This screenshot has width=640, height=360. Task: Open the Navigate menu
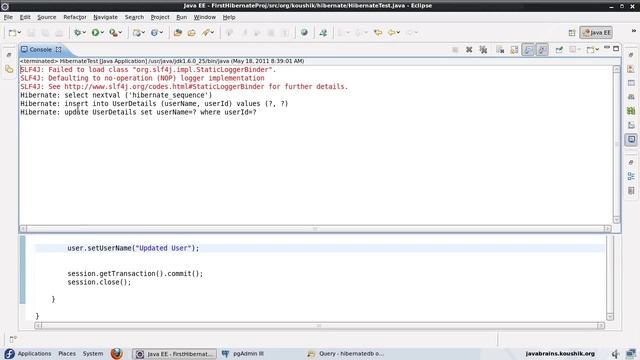(105, 17)
